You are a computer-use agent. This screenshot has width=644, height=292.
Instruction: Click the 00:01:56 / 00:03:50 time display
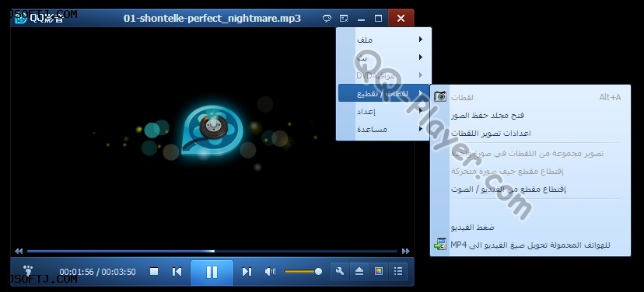point(97,272)
